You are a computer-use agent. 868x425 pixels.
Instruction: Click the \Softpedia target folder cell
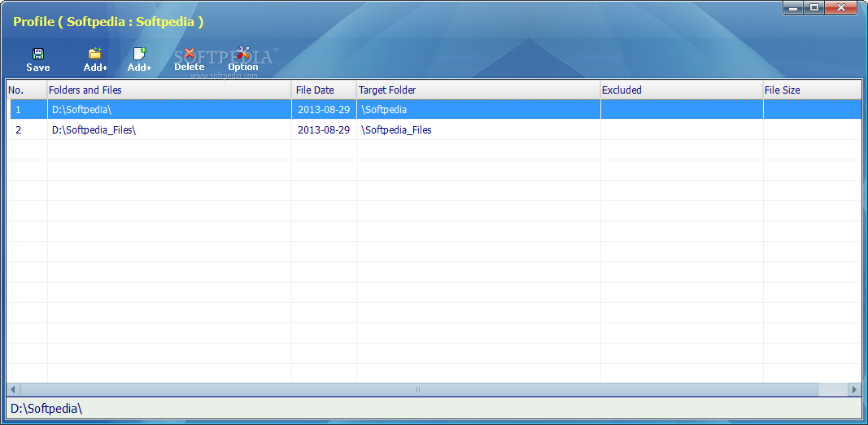click(x=478, y=110)
